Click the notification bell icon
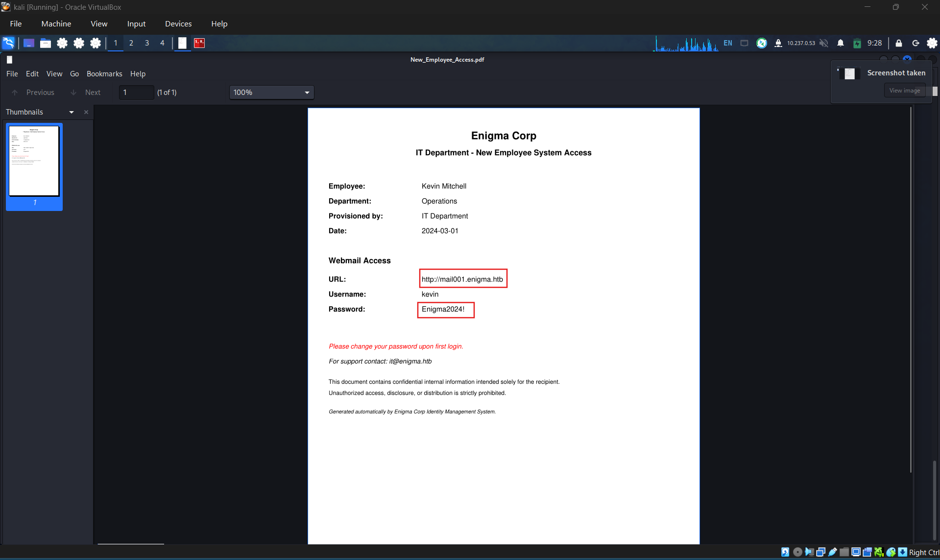Viewport: 940px width, 560px height. coord(841,43)
